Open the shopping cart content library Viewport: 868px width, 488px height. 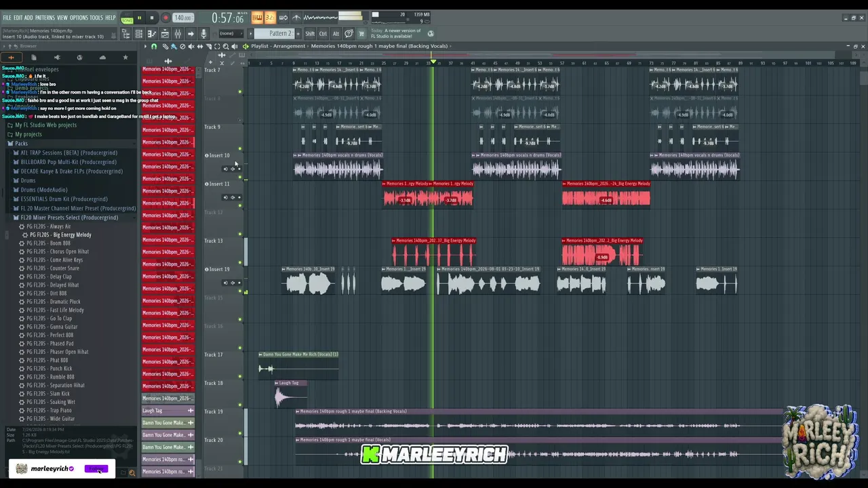pyautogui.click(x=361, y=33)
